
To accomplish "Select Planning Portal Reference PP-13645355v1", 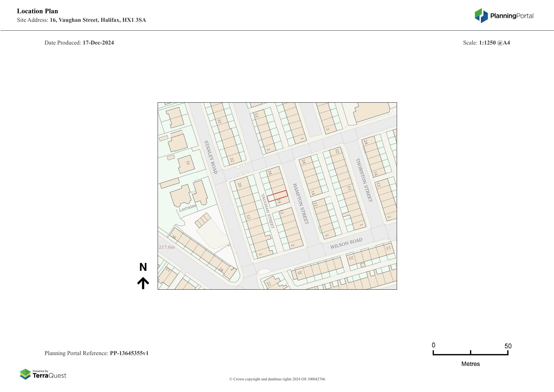I will (x=96, y=353).
